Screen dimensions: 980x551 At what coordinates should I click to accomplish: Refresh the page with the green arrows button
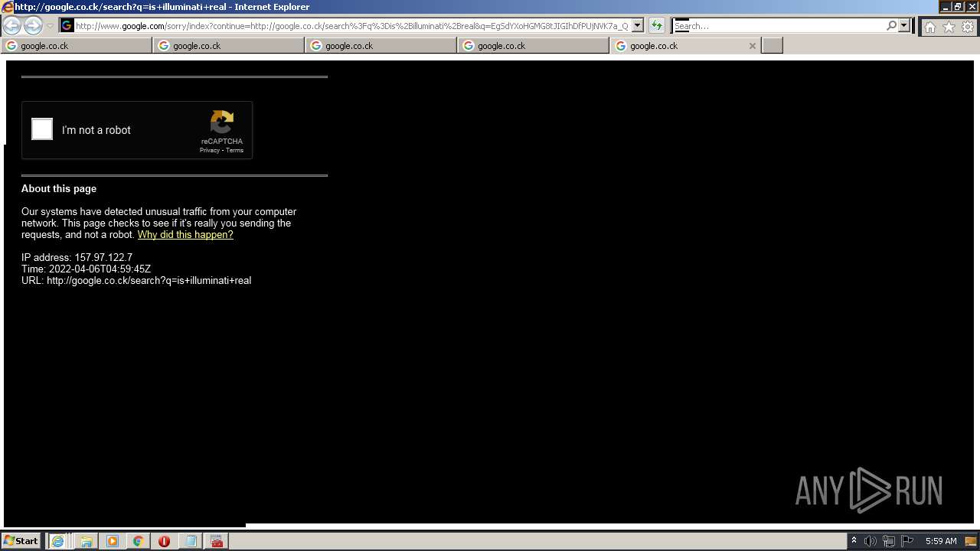pos(656,26)
